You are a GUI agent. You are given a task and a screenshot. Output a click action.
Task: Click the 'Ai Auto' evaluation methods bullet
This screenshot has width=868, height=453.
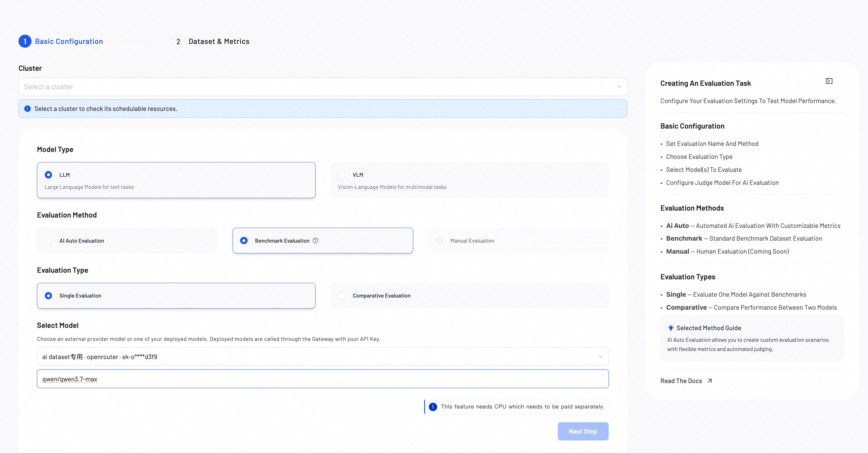tap(753, 226)
